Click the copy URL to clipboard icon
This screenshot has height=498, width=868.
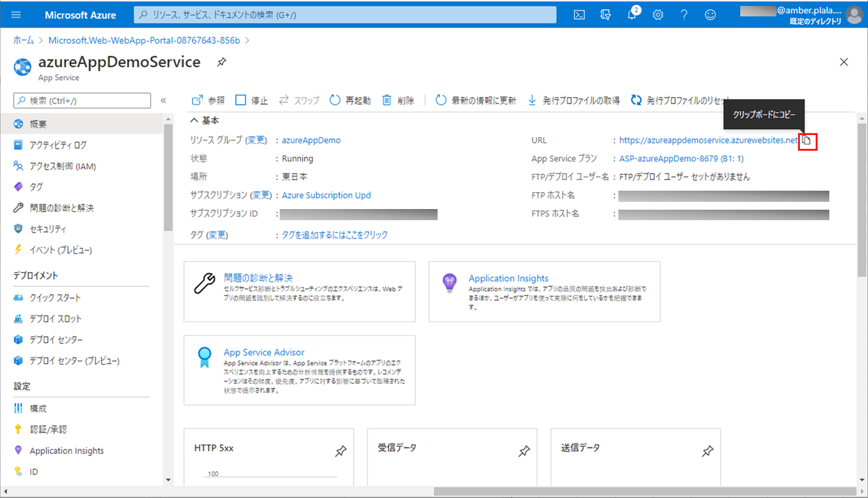click(807, 140)
